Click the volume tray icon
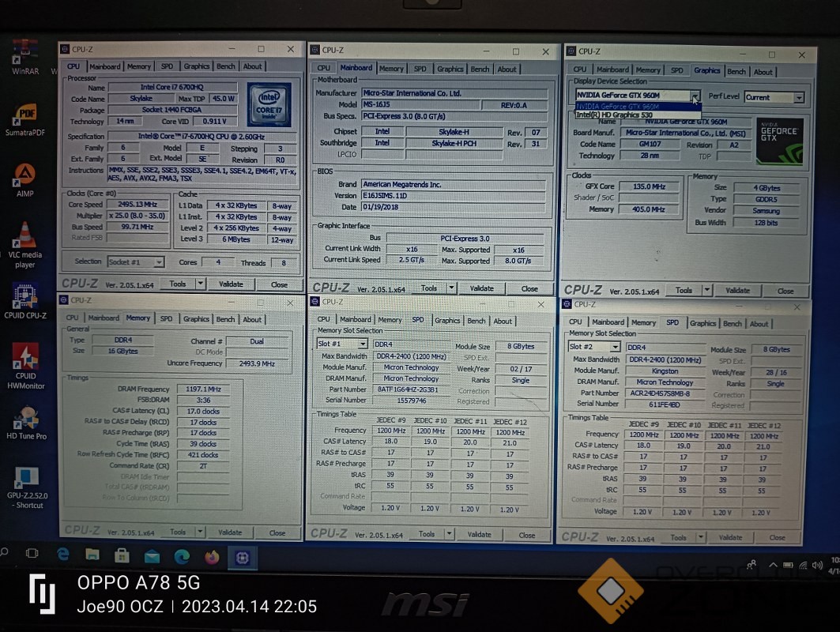 pyautogui.click(x=817, y=565)
